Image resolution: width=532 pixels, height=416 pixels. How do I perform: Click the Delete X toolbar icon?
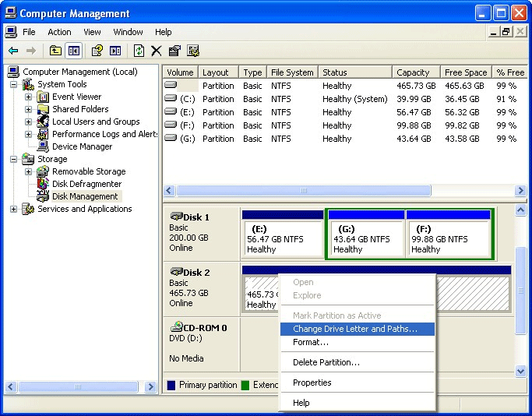156,51
